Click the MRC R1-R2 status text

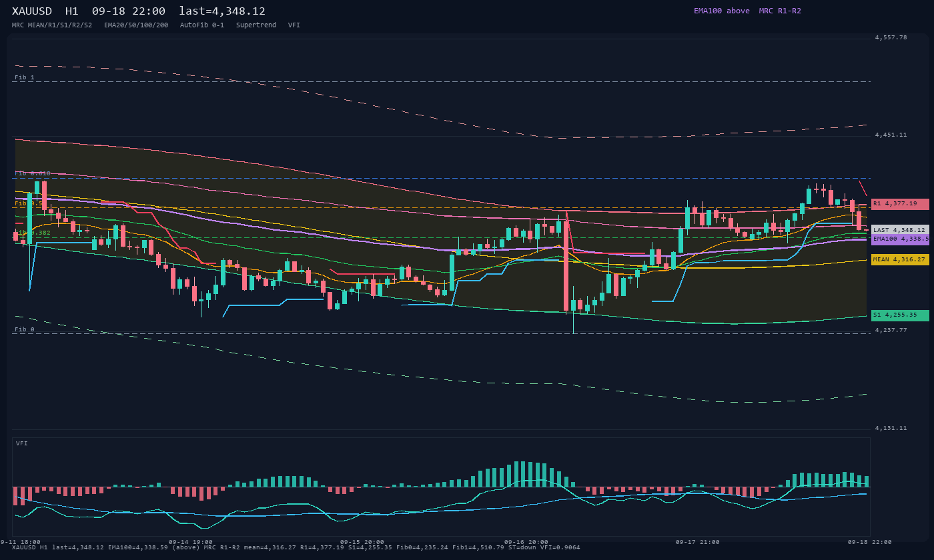click(x=780, y=11)
